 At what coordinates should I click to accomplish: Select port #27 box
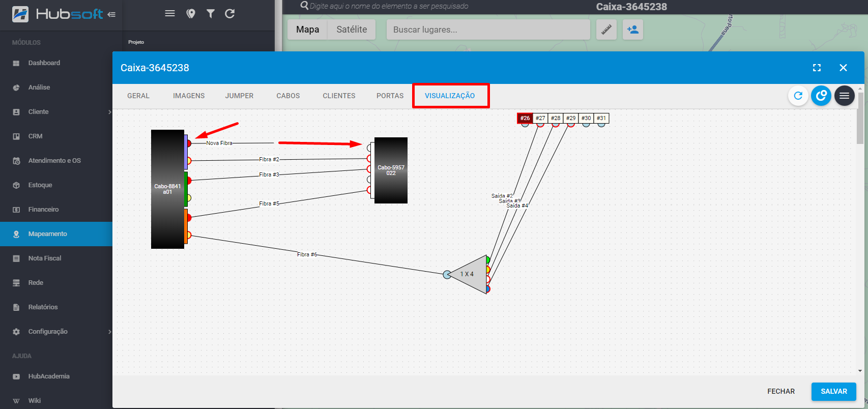tap(540, 118)
